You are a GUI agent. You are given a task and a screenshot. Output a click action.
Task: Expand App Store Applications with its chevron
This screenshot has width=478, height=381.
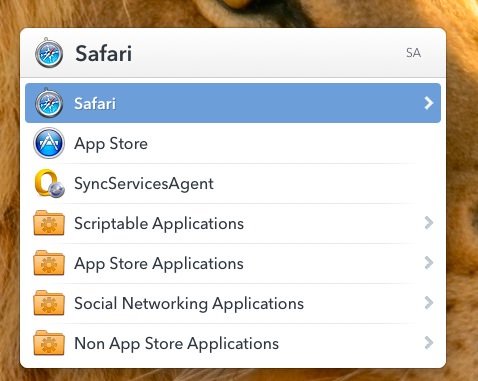pyautogui.click(x=429, y=263)
